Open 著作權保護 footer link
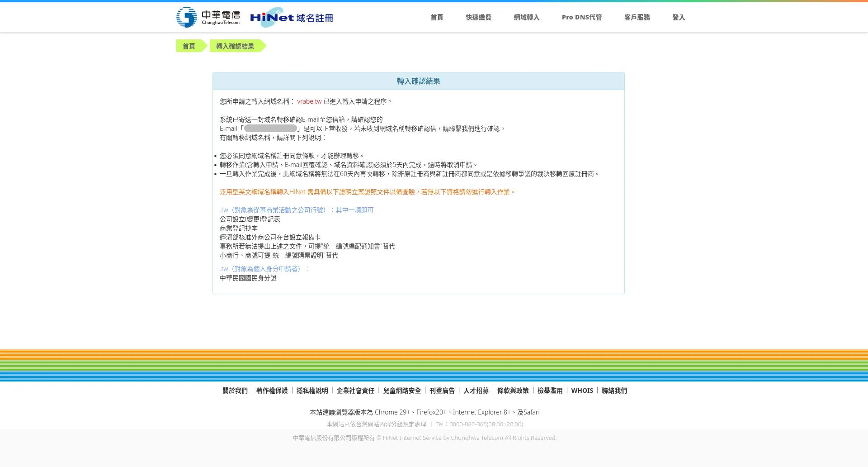 pyautogui.click(x=272, y=391)
